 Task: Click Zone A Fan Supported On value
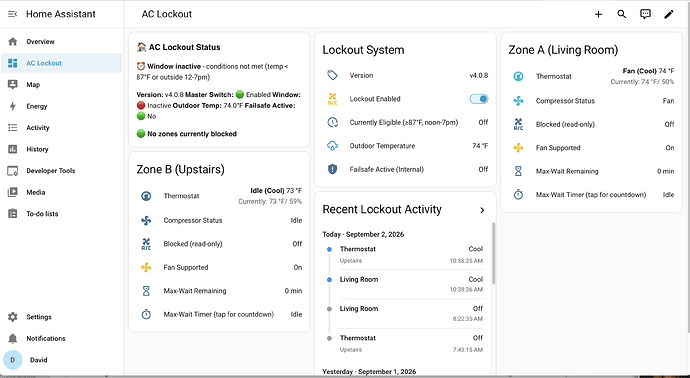click(x=670, y=148)
